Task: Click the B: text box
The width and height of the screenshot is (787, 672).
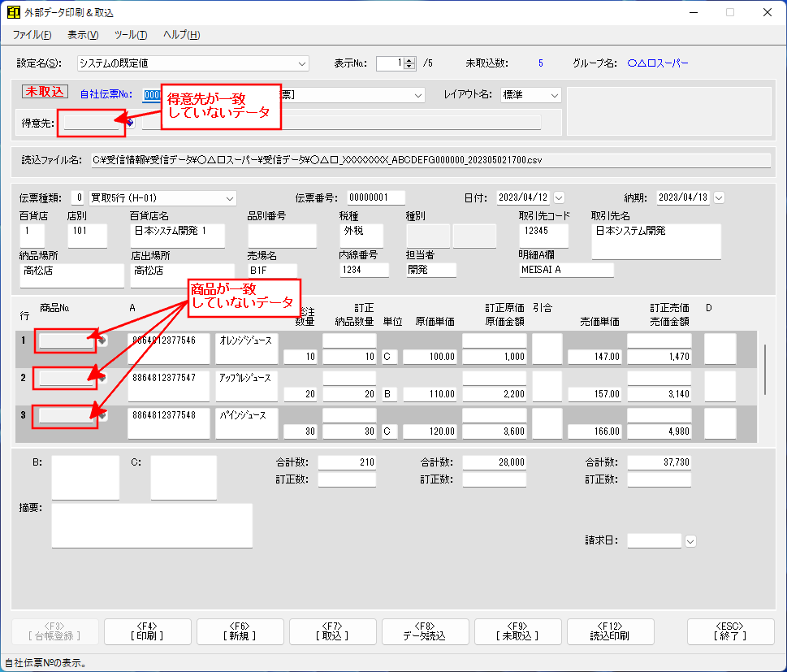Action: tap(85, 477)
